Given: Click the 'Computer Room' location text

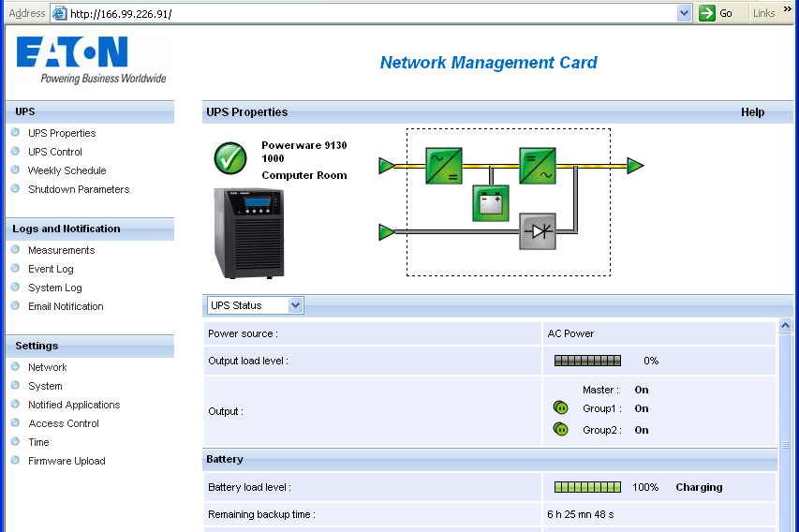Looking at the screenshot, I should pos(304,175).
